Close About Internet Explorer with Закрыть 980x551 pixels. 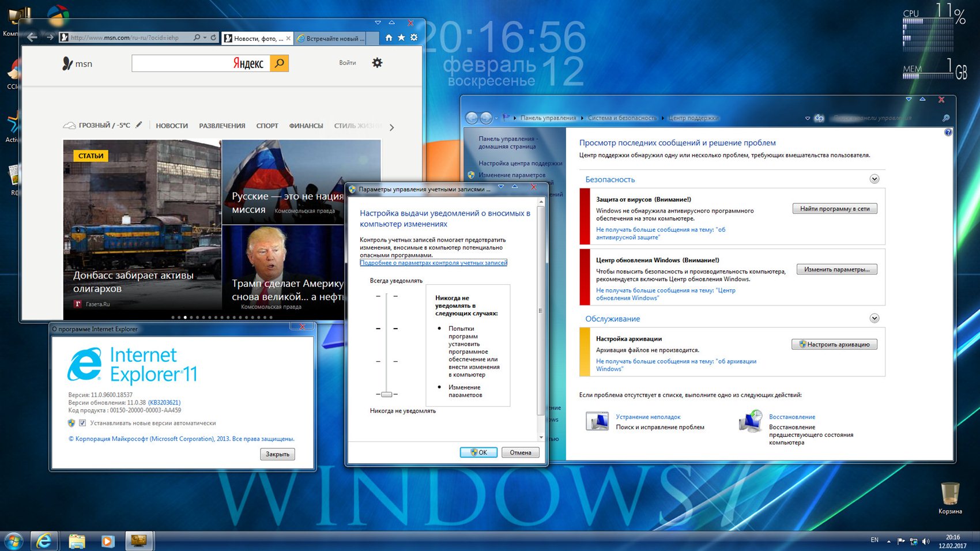coord(277,454)
